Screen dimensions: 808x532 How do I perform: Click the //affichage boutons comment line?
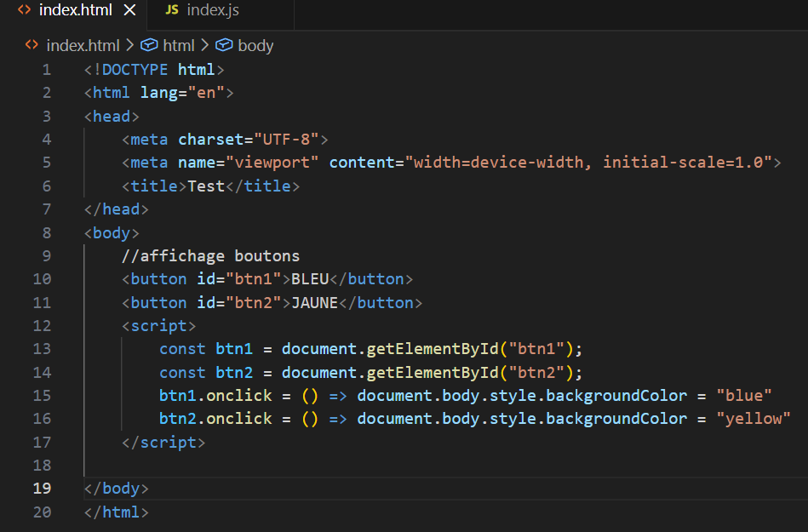pyautogui.click(x=210, y=255)
